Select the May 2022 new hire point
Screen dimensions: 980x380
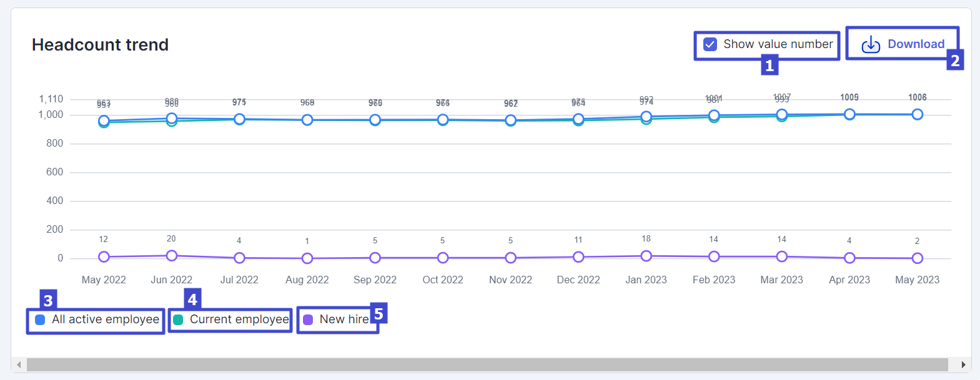[x=104, y=257]
